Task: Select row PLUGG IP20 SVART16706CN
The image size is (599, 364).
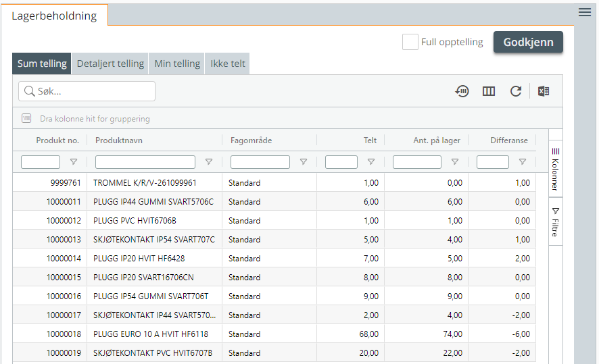Action: [274, 277]
